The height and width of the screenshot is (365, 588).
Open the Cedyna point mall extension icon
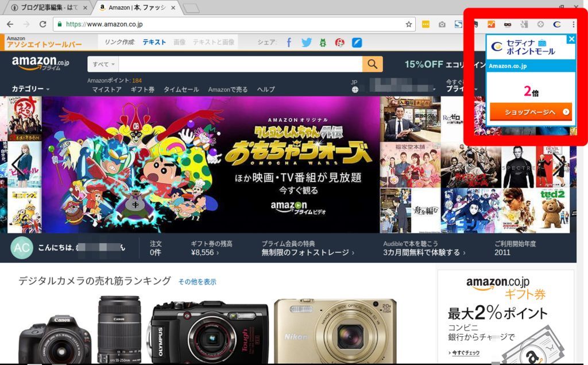pyautogui.click(x=557, y=24)
